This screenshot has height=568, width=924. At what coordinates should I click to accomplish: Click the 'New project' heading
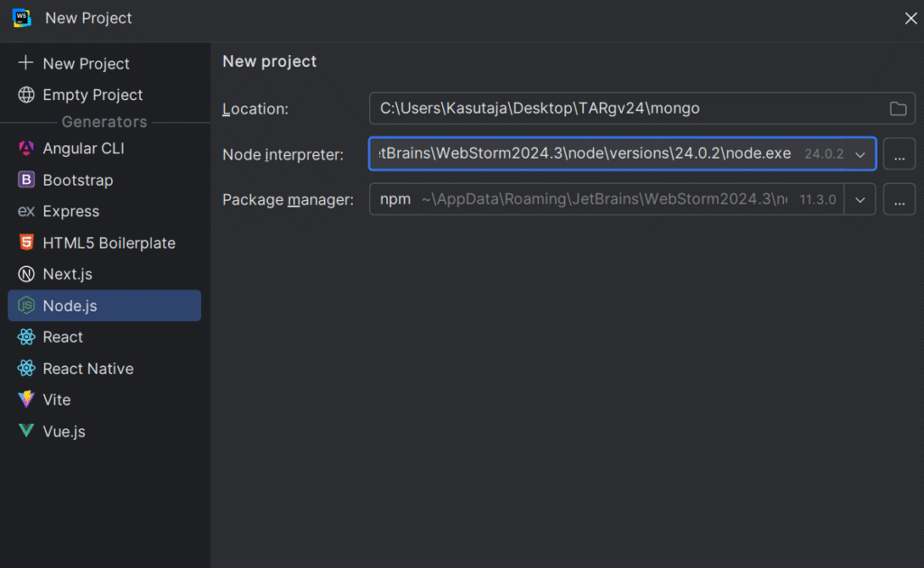pyautogui.click(x=269, y=61)
